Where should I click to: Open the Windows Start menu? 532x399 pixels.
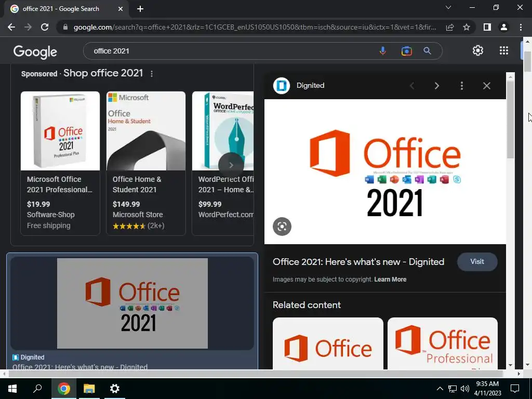[x=12, y=389]
